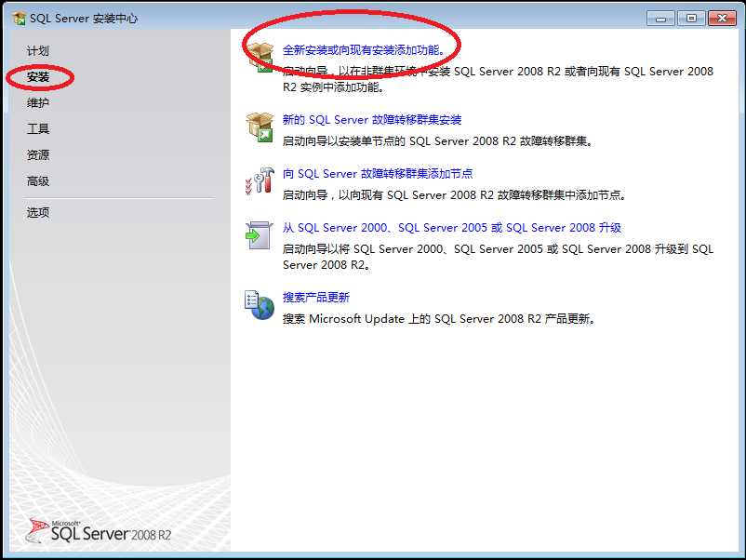Open the 计划 page in sidebar

[37, 50]
